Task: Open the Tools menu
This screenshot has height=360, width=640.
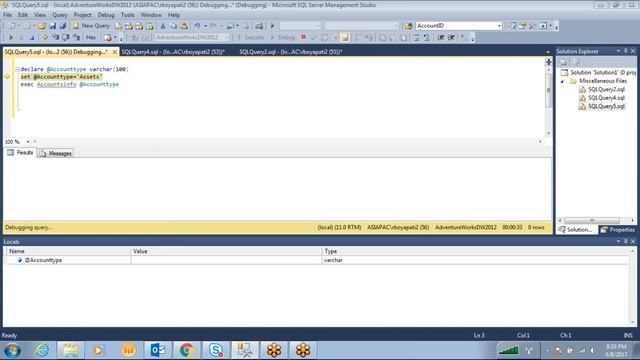Action: coord(127,15)
